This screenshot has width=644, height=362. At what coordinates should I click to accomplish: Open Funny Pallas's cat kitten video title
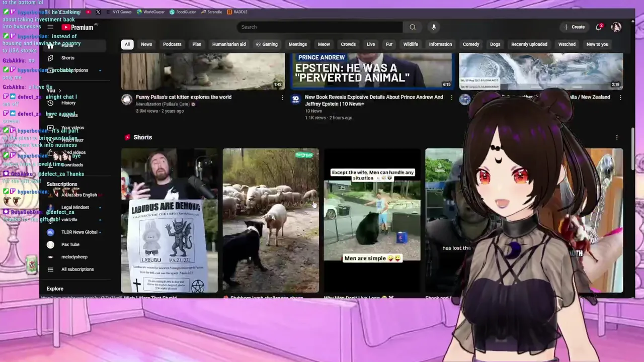tap(184, 97)
